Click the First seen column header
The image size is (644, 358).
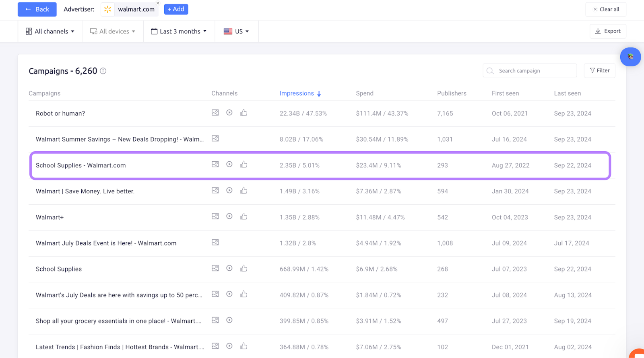pos(505,93)
